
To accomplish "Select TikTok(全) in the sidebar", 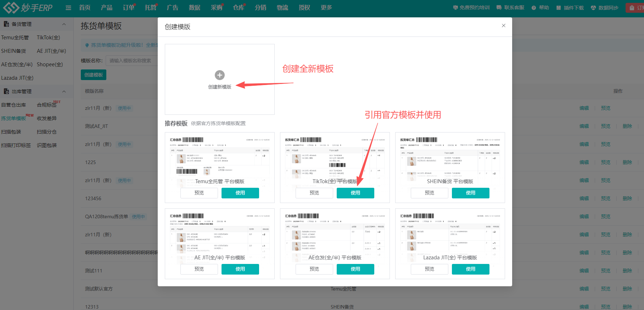I will (x=49, y=38).
